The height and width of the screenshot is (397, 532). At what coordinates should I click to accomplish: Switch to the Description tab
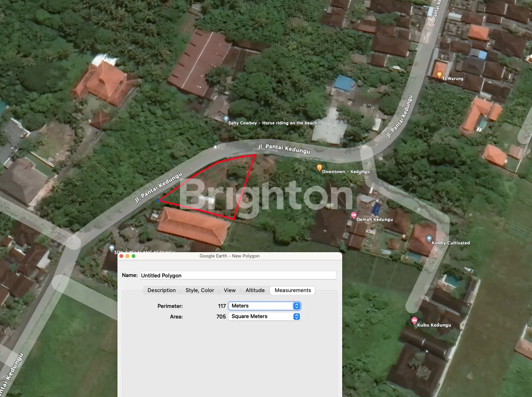tap(161, 290)
